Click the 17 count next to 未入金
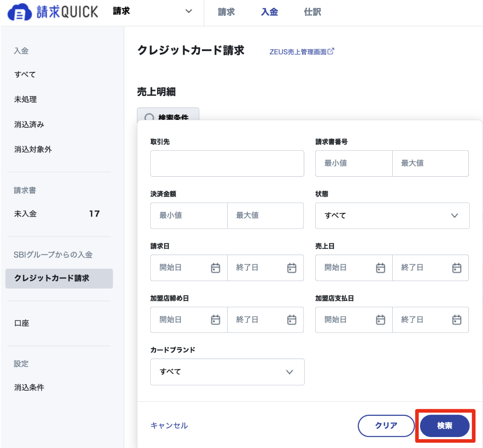 click(94, 214)
